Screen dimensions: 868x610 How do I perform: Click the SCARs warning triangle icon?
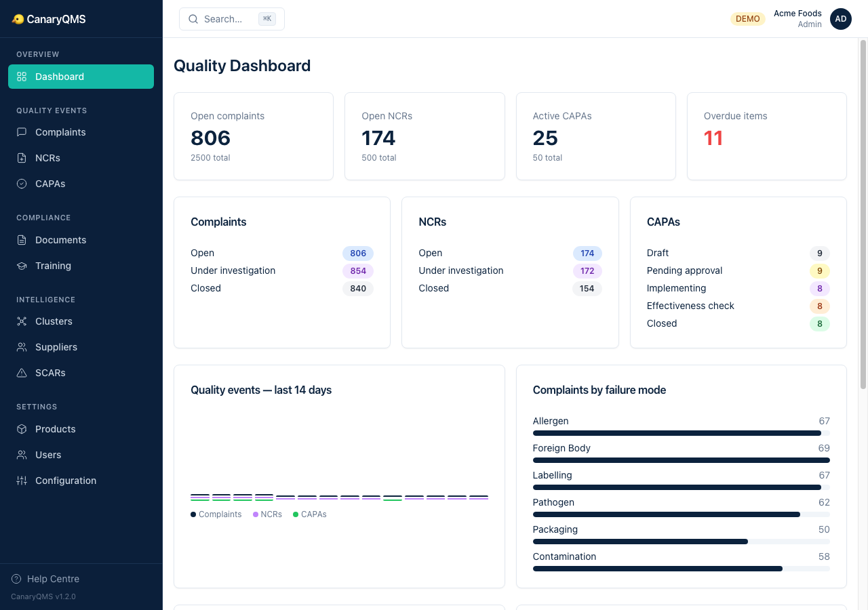pos(22,373)
